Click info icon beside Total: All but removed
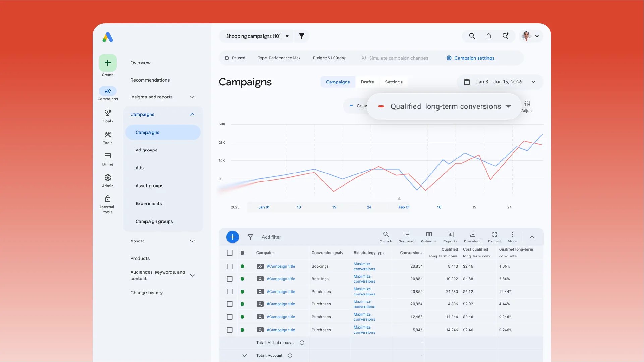 (302, 343)
